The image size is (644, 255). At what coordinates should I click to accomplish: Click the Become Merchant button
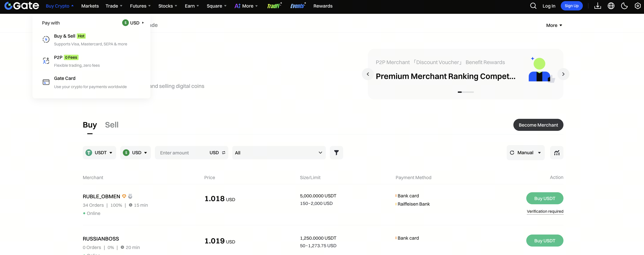[538, 125]
